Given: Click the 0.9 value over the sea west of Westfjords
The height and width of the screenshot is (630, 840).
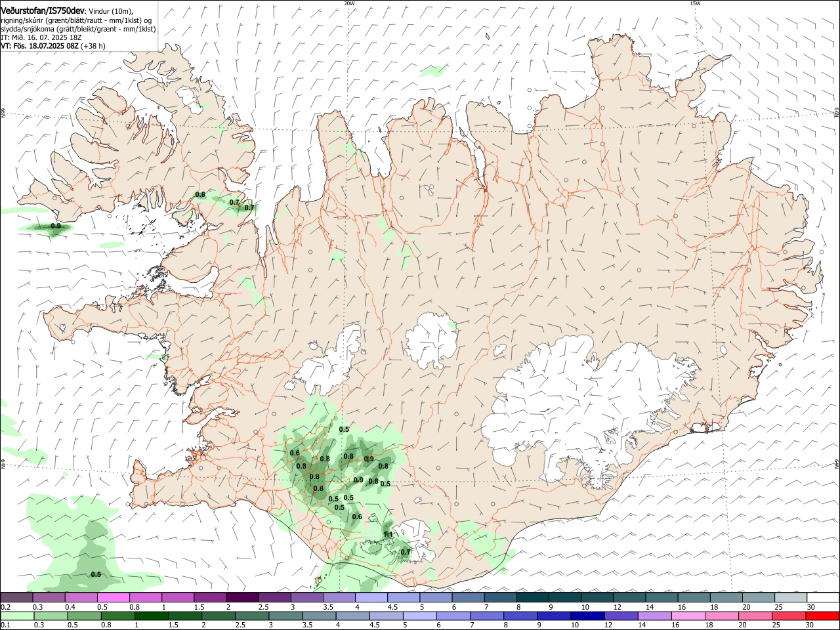Looking at the screenshot, I should click(56, 226).
